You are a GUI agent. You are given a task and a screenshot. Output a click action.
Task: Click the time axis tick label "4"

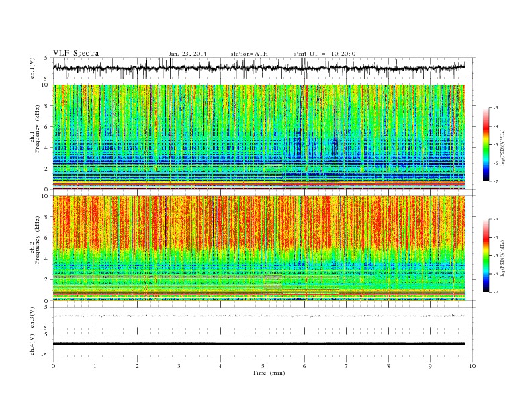click(x=220, y=366)
